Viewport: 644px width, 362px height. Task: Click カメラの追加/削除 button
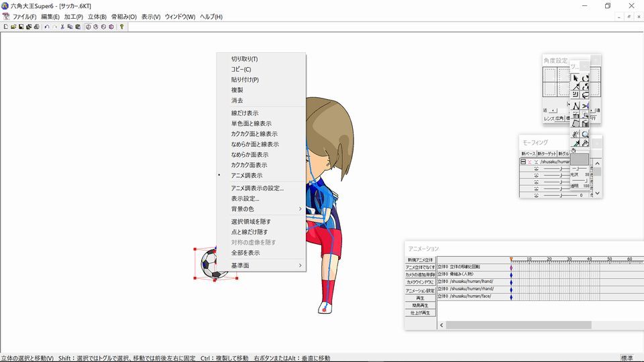(x=420, y=275)
